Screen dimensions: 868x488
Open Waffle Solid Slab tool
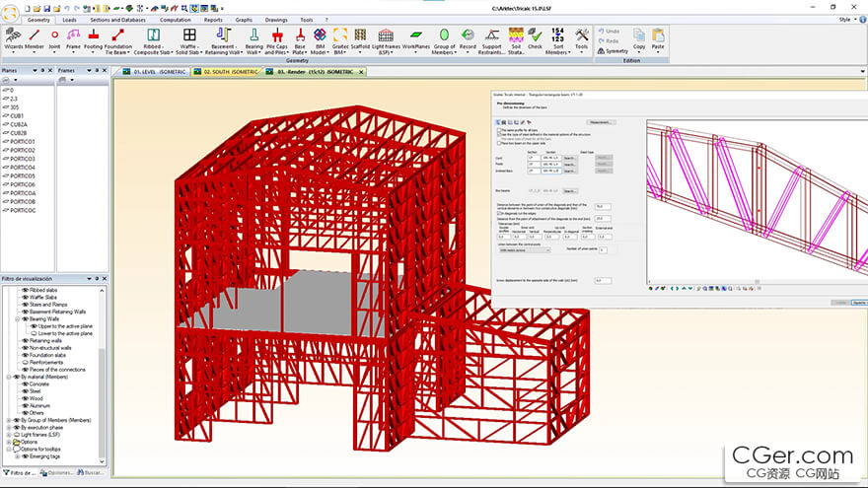click(x=188, y=41)
